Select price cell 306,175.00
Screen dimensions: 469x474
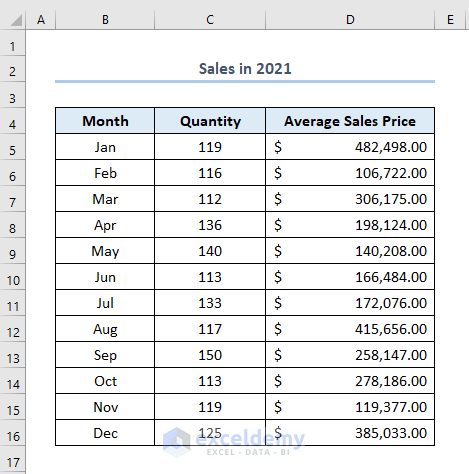click(350, 199)
